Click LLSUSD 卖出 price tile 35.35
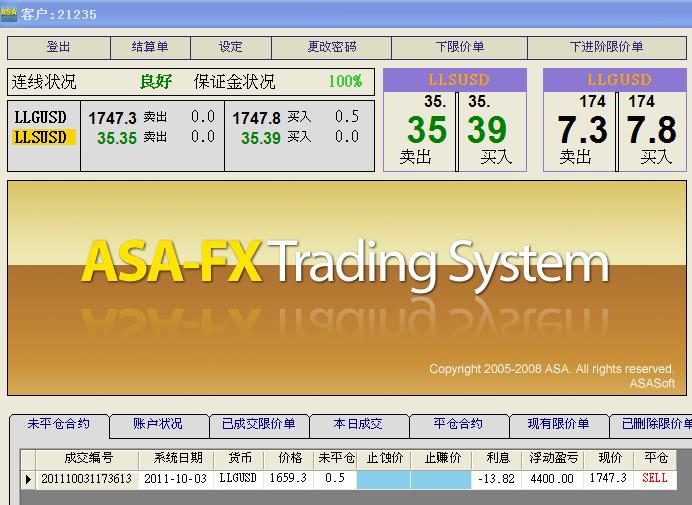Viewport: 692px width, 505px height. tap(419, 132)
